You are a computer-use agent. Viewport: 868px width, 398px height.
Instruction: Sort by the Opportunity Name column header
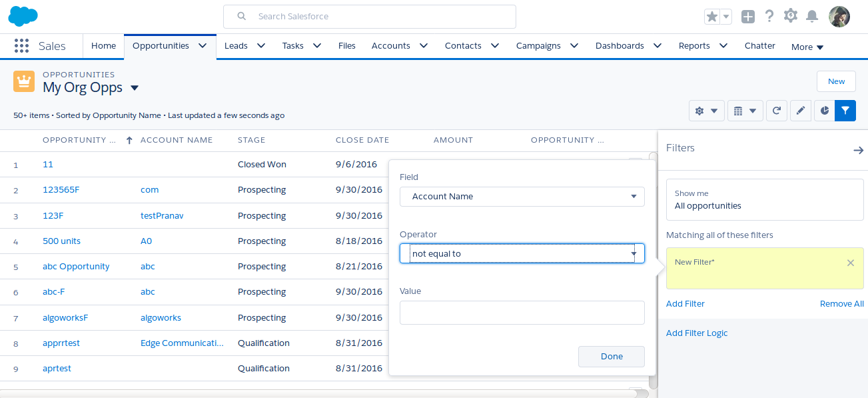click(74, 140)
